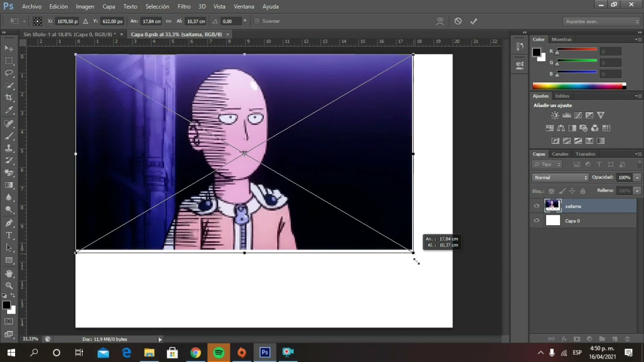
Task: Select the Pen tool
Action: [9, 223]
